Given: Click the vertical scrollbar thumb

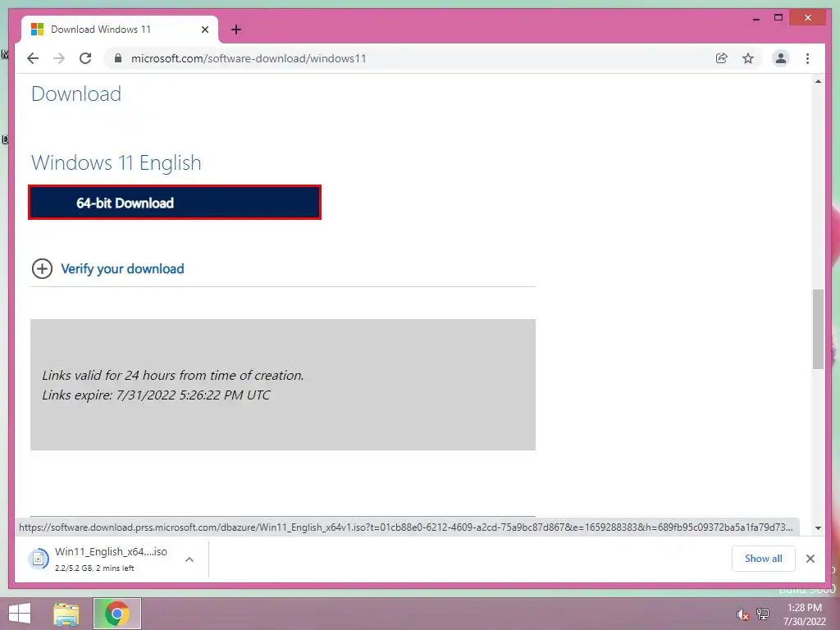Looking at the screenshot, I should pos(818,329).
